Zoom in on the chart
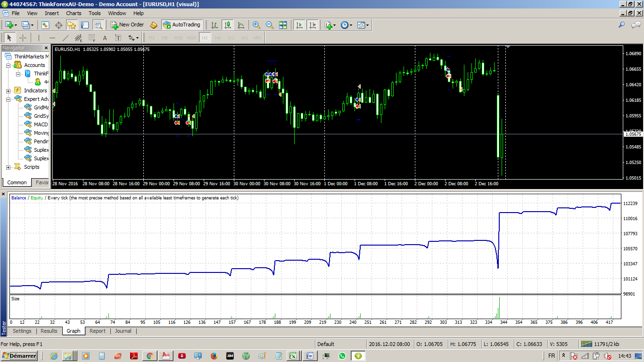 256,25
